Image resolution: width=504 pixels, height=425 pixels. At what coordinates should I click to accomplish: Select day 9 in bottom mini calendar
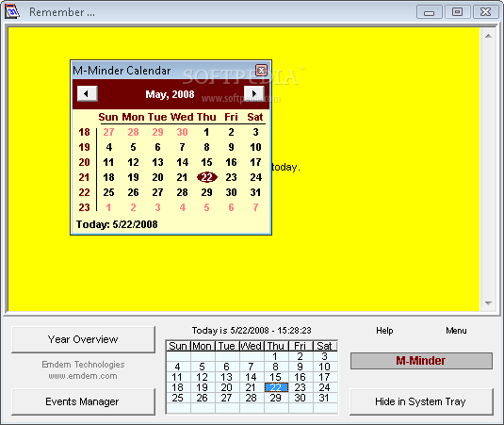[x=300, y=367]
